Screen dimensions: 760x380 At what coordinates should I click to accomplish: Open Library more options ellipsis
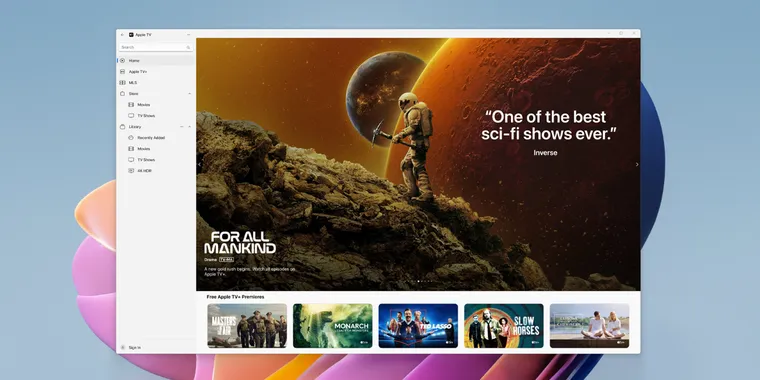coord(182,127)
